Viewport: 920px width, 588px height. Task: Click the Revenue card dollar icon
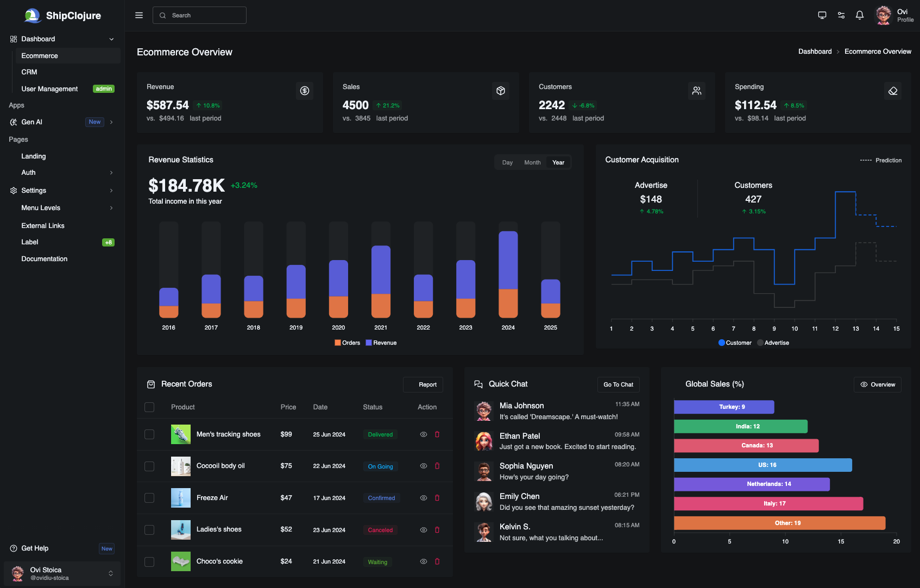pyautogui.click(x=305, y=91)
